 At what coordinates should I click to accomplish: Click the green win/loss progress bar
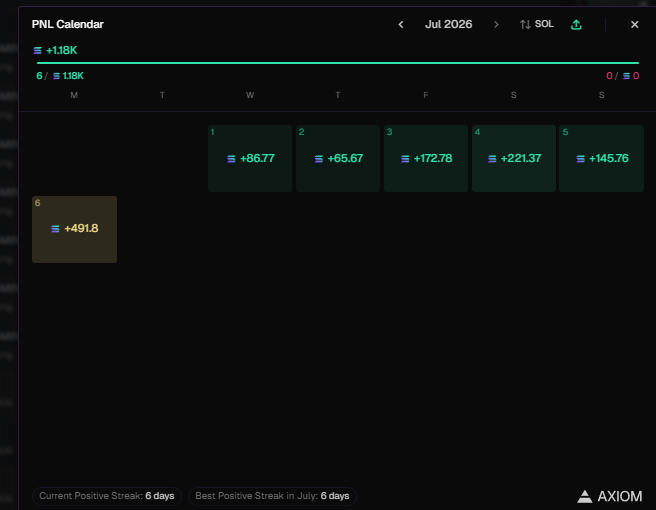pyautogui.click(x=338, y=63)
